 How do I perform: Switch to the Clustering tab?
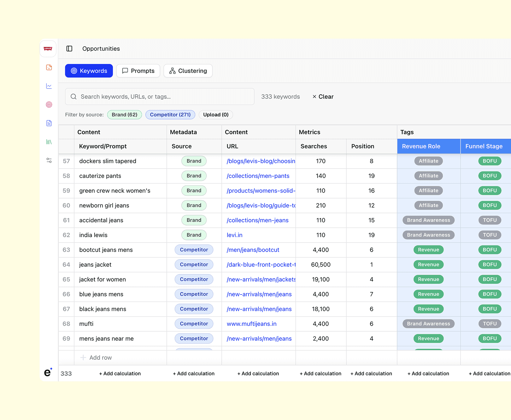(x=188, y=71)
